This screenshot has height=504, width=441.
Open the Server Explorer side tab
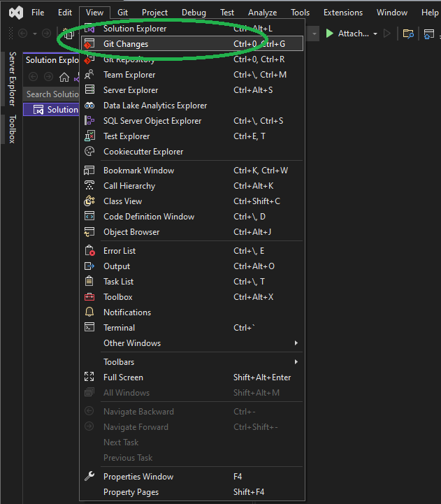(x=12, y=79)
